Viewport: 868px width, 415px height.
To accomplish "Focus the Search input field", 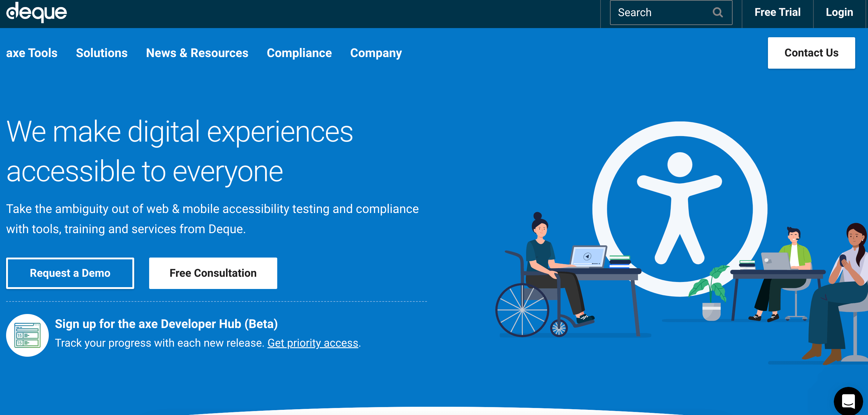I will (x=671, y=13).
